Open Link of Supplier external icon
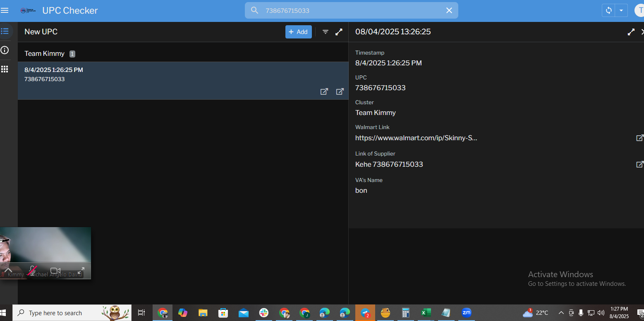This screenshot has height=321, width=644. pos(639,165)
